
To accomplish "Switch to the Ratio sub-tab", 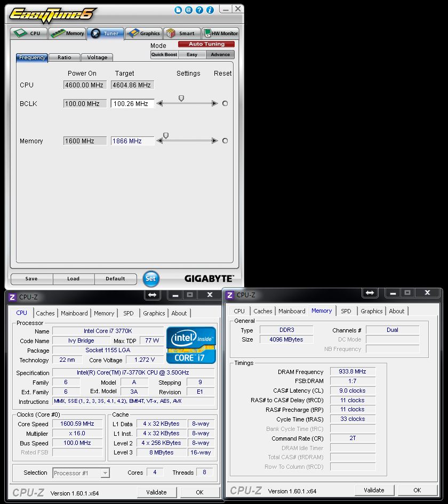I will pyautogui.click(x=65, y=58).
